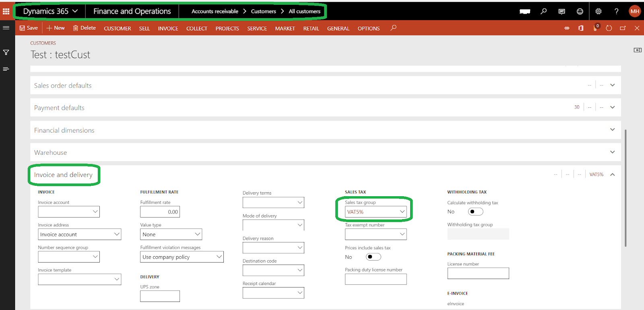
Task: Open the PROJECTS action tab
Action: pyautogui.click(x=227, y=28)
